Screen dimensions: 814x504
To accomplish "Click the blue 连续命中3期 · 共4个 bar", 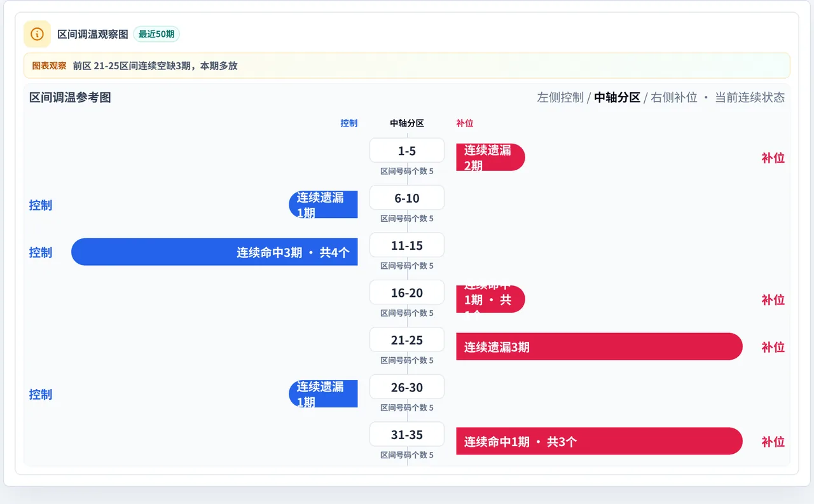I will click(214, 252).
